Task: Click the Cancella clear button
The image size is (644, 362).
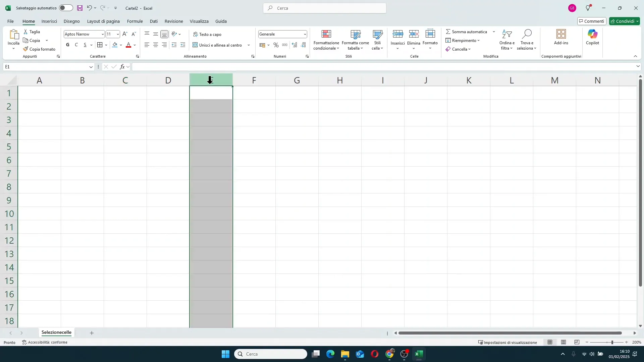Action: tap(458, 49)
